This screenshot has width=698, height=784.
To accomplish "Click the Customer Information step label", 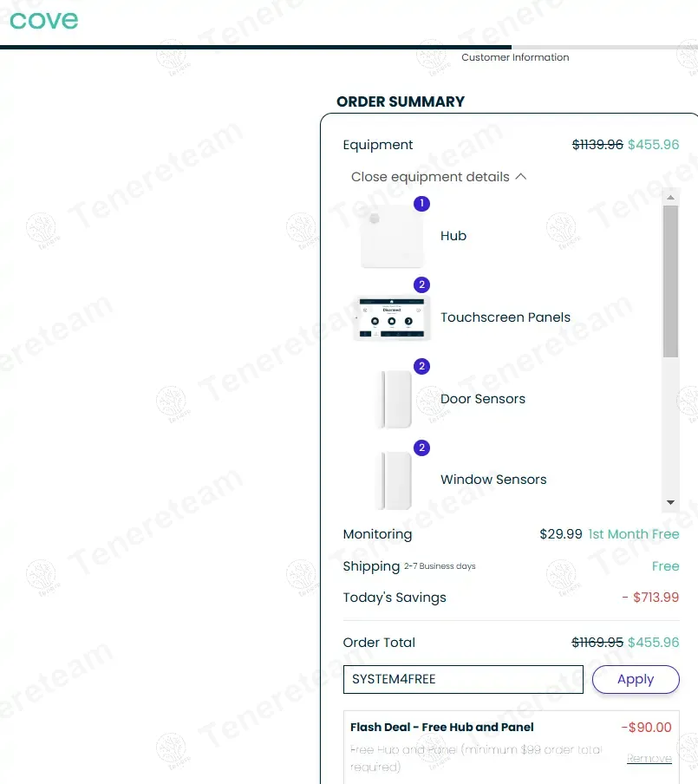I will [515, 57].
